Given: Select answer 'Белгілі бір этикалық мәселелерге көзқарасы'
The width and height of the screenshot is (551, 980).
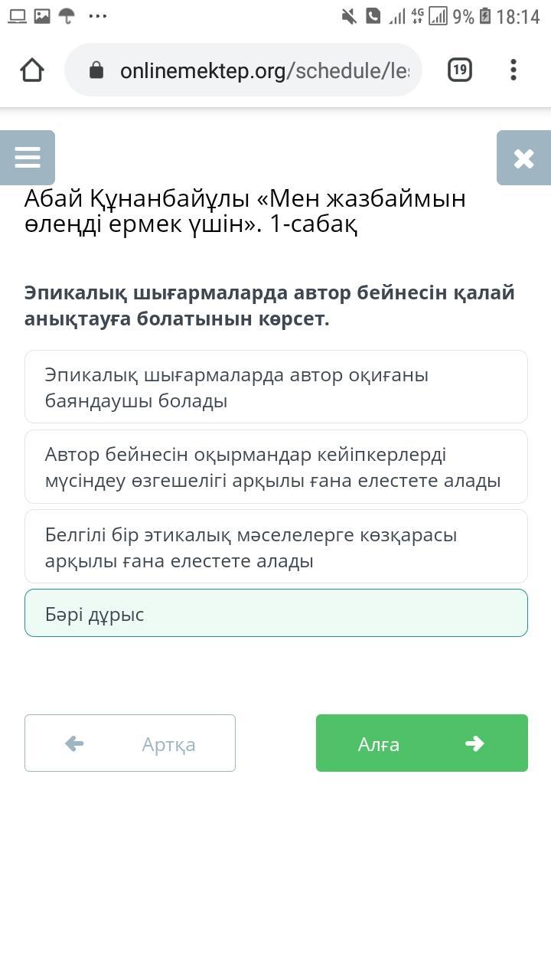Looking at the screenshot, I should coord(275,547).
